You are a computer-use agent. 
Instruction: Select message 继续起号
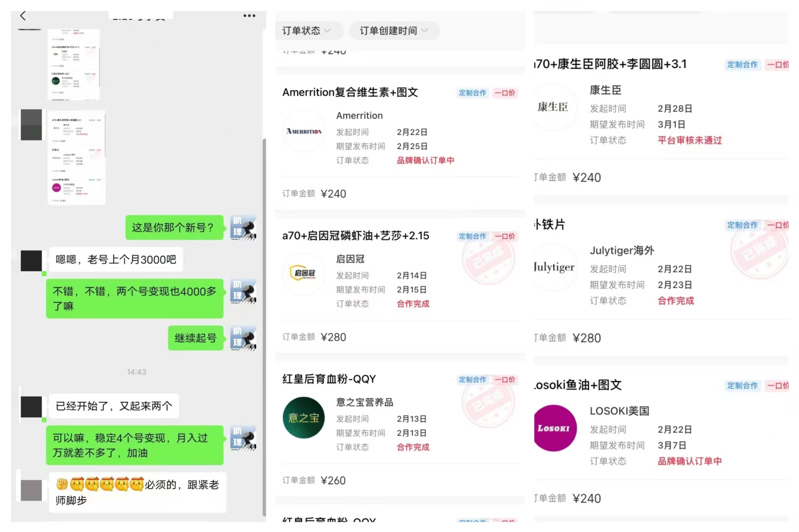tap(196, 338)
